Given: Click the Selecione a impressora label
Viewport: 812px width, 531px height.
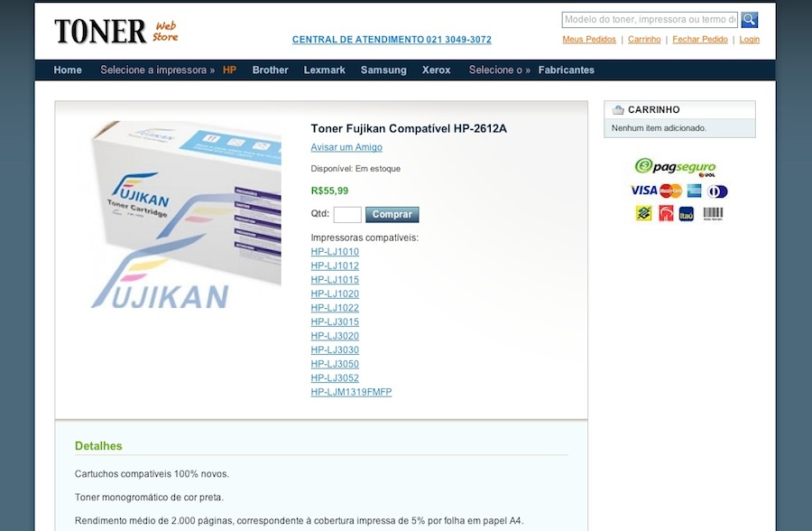Looking at the screenshot, I should (157, 70).
